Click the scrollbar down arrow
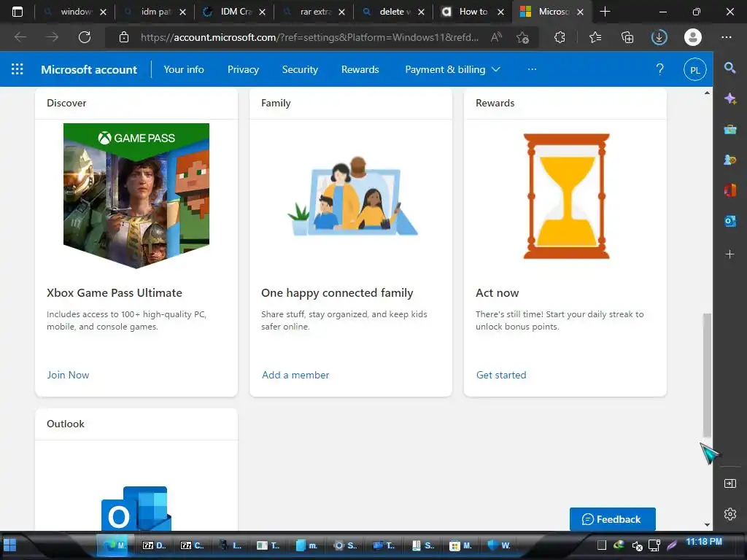 (x=707, y=524)
